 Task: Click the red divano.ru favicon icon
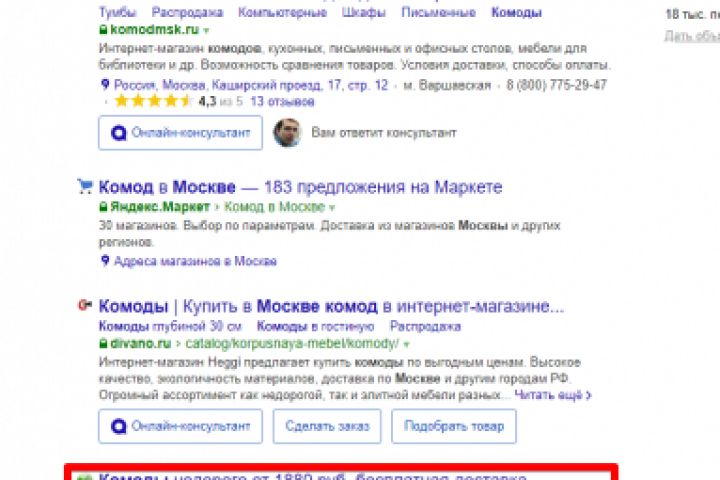tap(85, 305)
